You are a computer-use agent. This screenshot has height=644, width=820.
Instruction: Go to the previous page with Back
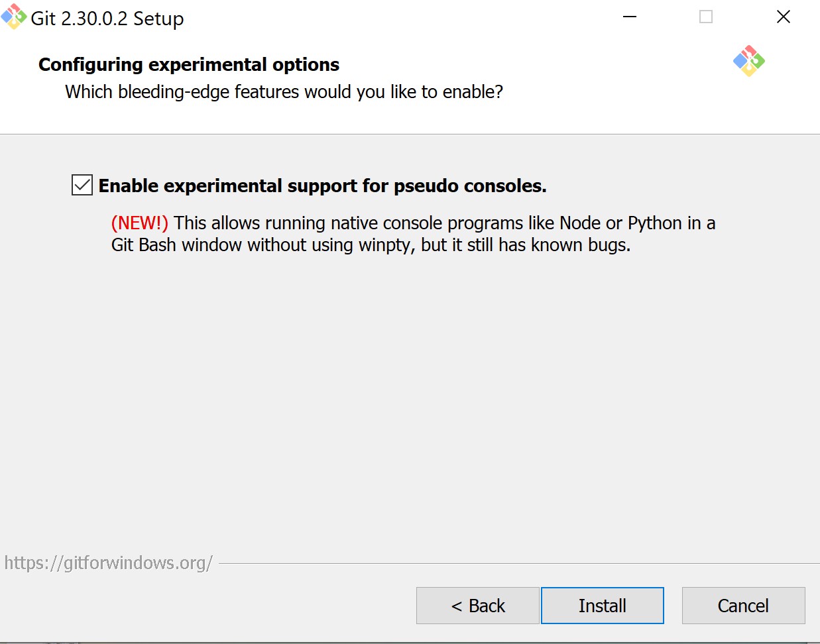pos(477,606)
